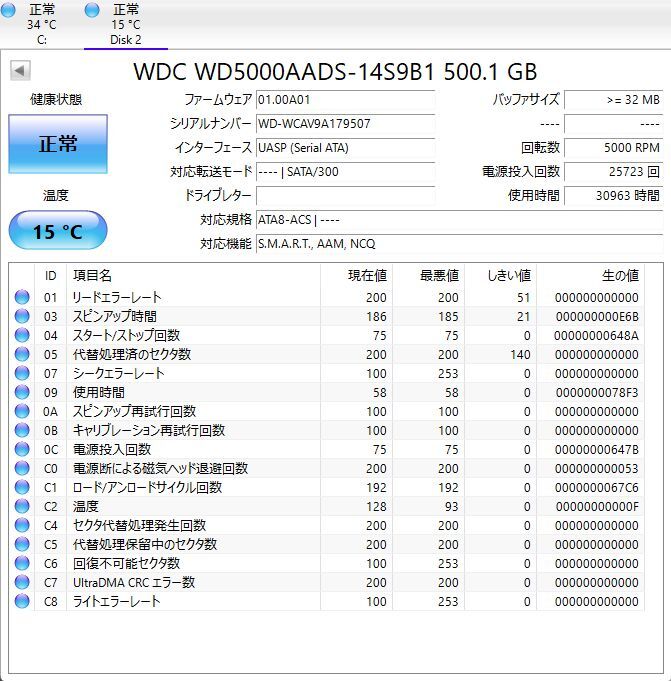Click the power on hours value 30963 時間

(x=614, y=196)
